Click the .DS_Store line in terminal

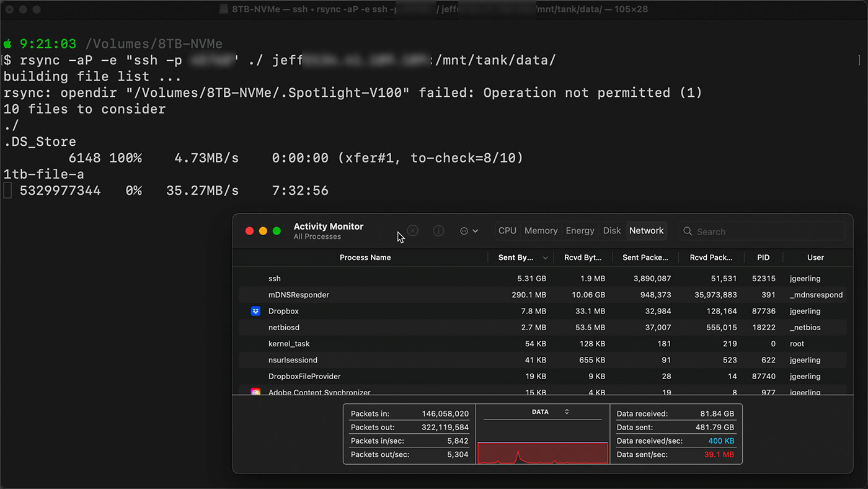pyautogui.click(x=40, y=141)
